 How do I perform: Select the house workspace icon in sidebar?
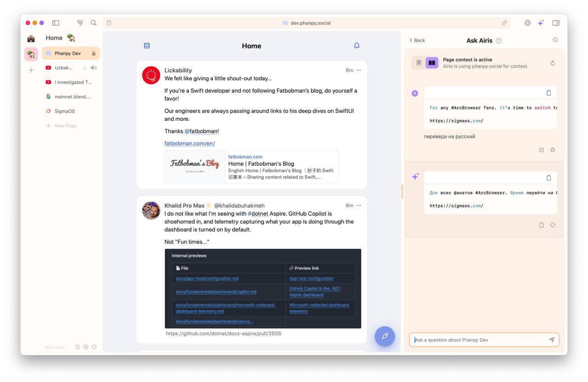[x=31, y=54]
